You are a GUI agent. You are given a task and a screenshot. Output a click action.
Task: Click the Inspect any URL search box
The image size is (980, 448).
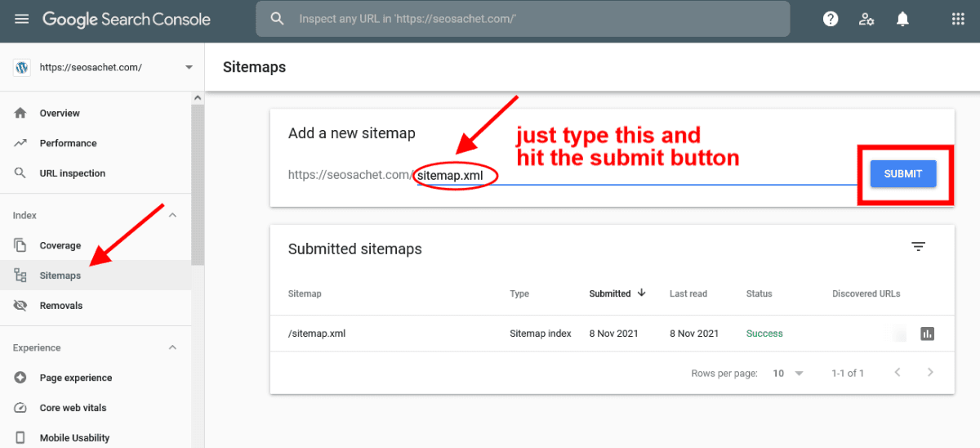523,18
